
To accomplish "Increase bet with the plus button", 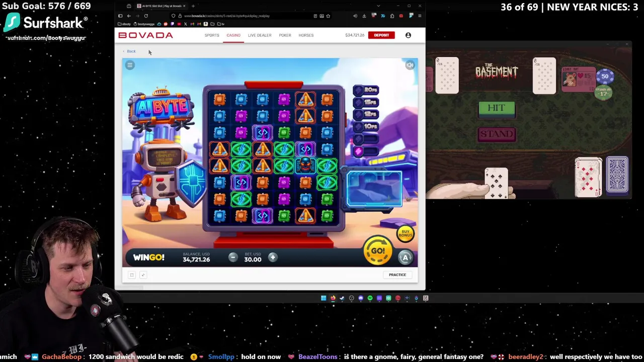I will pyautogui.click(x=272, y=257).
